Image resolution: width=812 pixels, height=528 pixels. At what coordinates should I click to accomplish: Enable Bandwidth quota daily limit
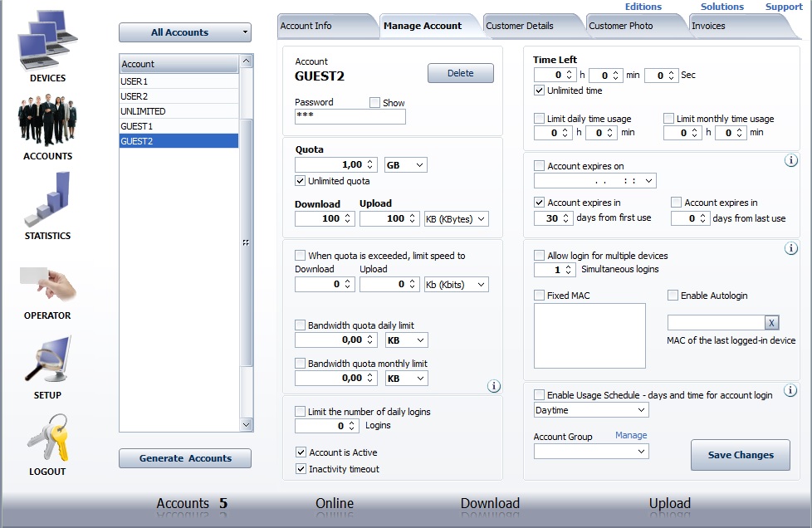(x=300, y=325)
